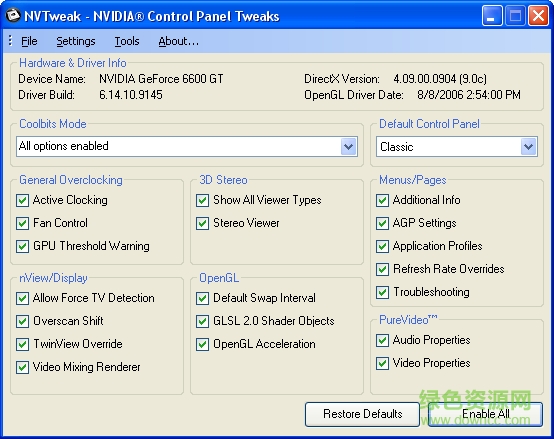Screen dimensions: 554x439
Task: Expand the Coolbits Mode dropdown arrow
Action: click(349, 146)
